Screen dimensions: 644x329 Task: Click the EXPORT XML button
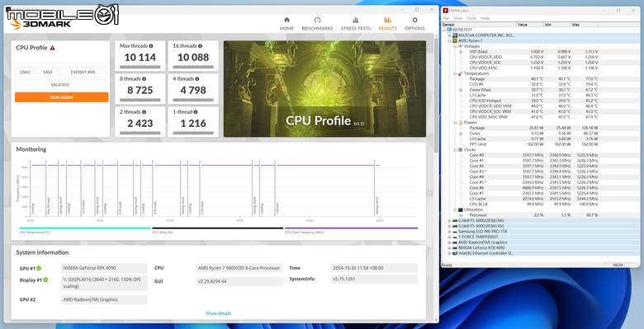click(83, 73)
